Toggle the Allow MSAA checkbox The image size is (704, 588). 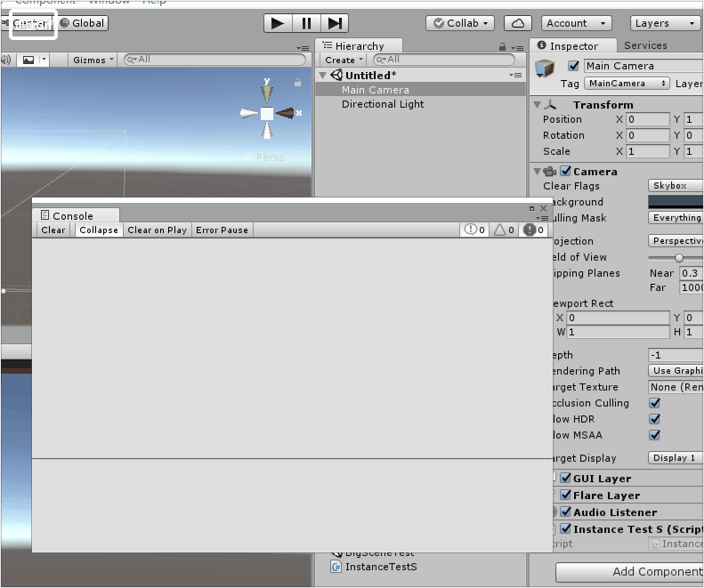(x=655, y=435)
